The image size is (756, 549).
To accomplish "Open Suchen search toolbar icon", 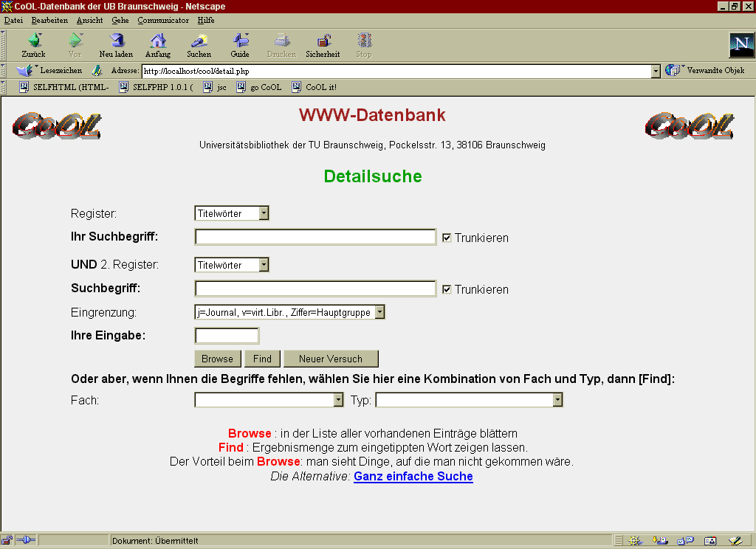I will (199, 41).
